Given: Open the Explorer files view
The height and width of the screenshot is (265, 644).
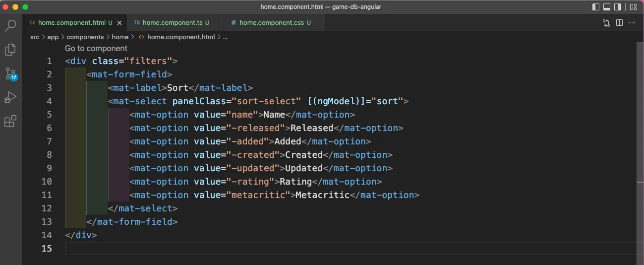Looking at the screenshot, I should [10, 50].
